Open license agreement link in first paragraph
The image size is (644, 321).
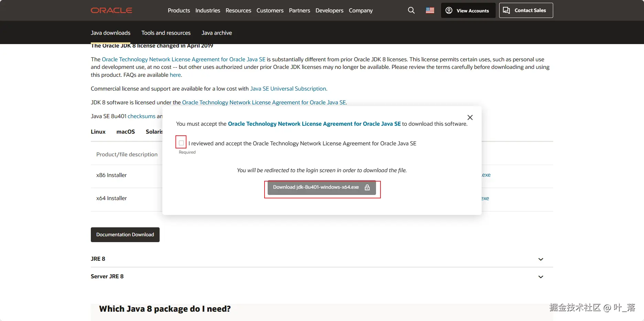click(x=184, y=59)
